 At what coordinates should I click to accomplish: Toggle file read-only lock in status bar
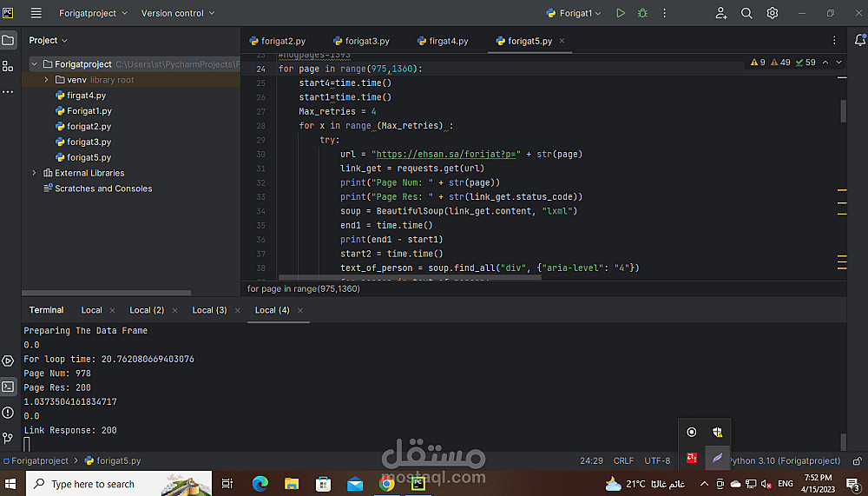[858, 460]
